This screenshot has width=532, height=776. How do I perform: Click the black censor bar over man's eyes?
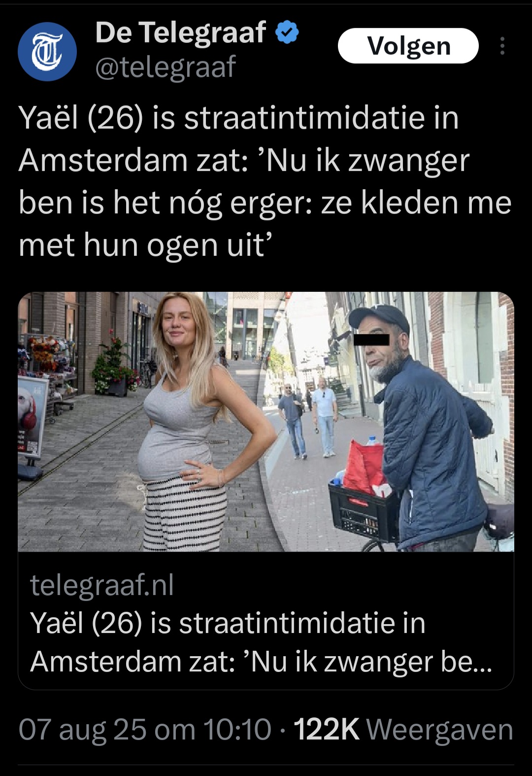tap(371, 339)
